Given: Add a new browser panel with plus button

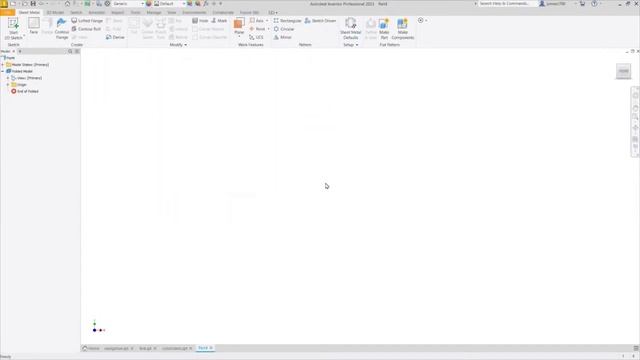Looking at the screenshot, I should coord(20,51).
